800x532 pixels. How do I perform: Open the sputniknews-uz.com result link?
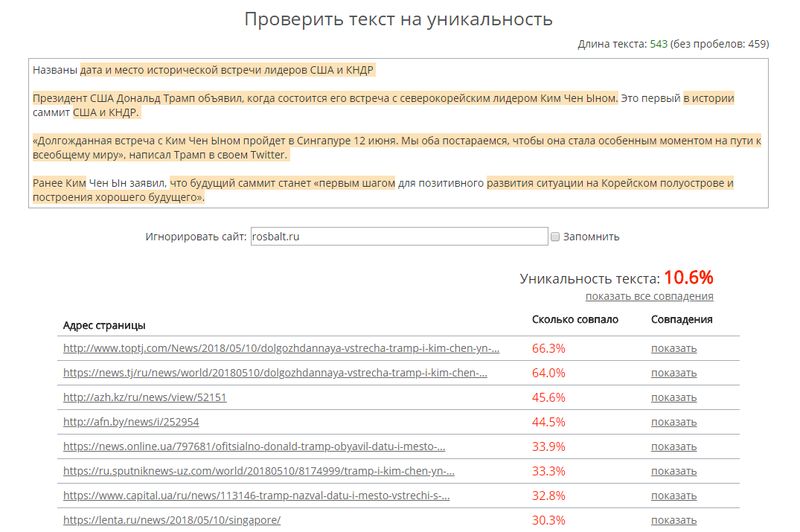pos(258,471)
